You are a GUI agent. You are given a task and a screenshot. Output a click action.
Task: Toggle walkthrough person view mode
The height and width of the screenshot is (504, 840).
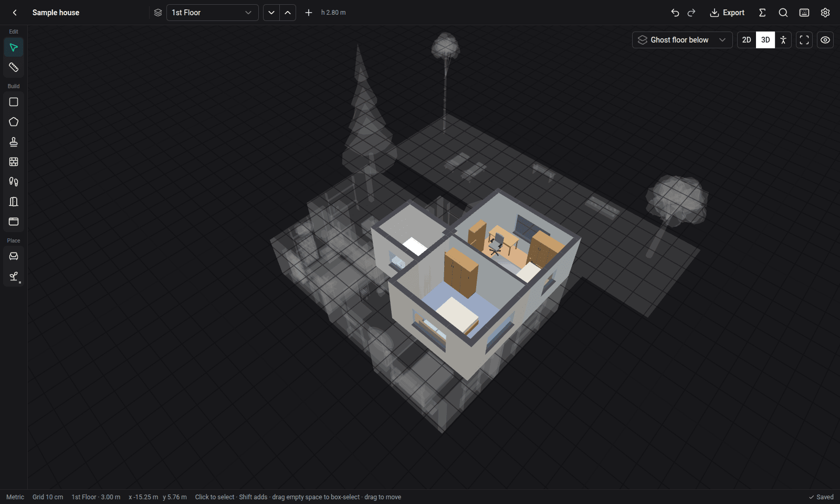tap(783, 40)
